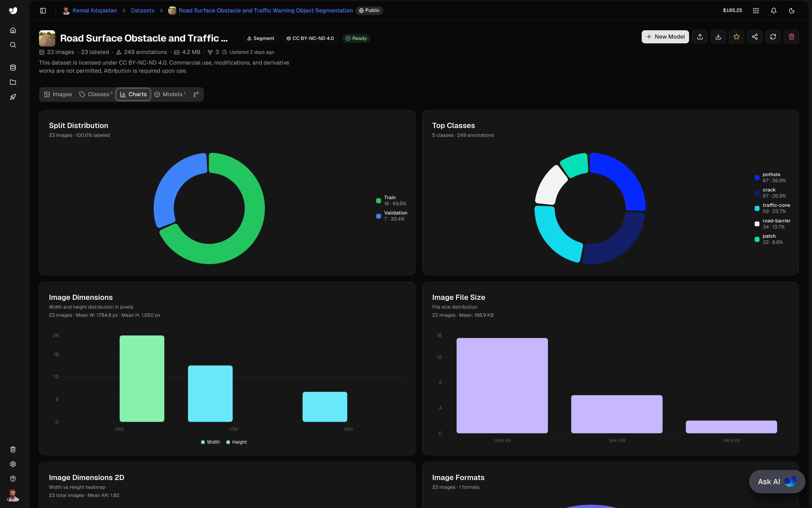Open the apps grid menu
The image size is (812, 508).
coord(756,10)
